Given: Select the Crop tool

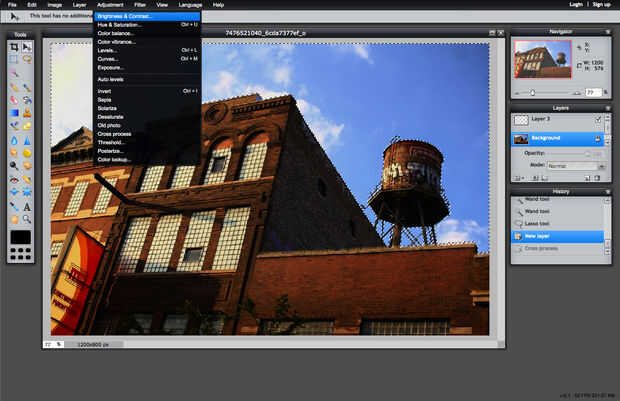Looking at the screenshot, I should (14, 47).
